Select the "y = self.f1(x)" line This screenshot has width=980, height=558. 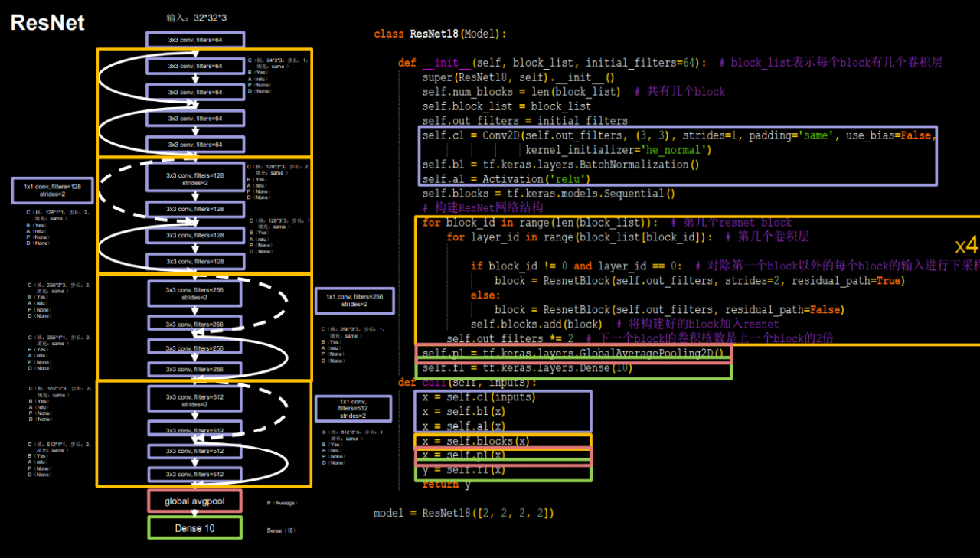tap(464, 469)
